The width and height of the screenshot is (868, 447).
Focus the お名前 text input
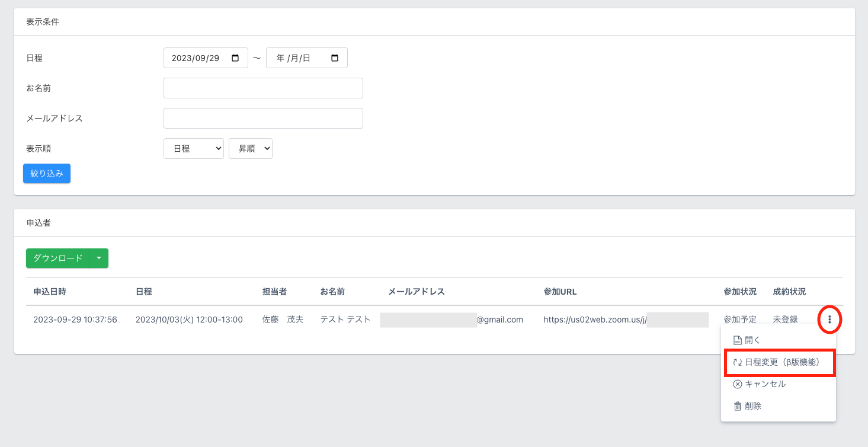[x=263, y=88]
